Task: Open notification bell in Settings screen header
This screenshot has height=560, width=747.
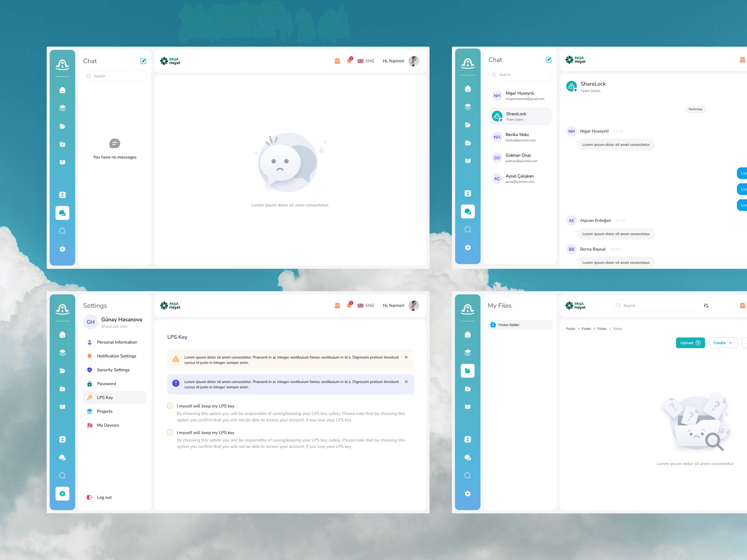Action: [x=349, y=305]
